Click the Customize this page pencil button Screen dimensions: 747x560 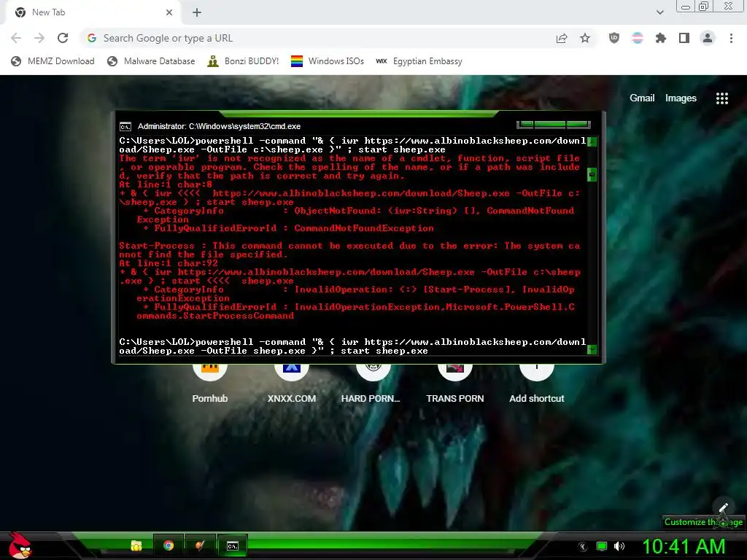(723, 507)
